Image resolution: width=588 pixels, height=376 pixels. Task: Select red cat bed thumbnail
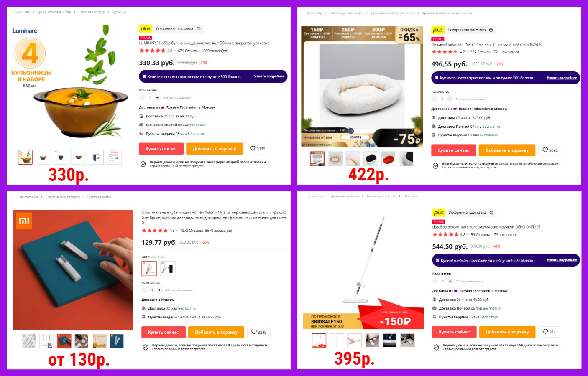point(389,159)
